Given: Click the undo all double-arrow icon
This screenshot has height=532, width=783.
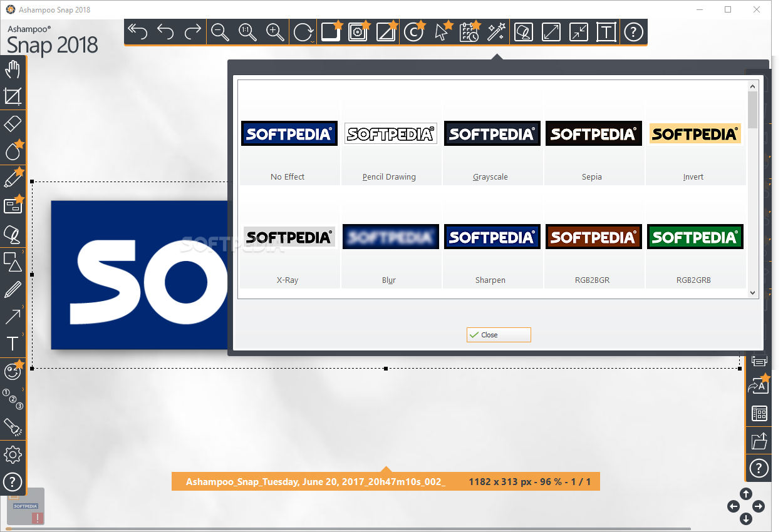Looking at the screenshot, I should point(137,31).
